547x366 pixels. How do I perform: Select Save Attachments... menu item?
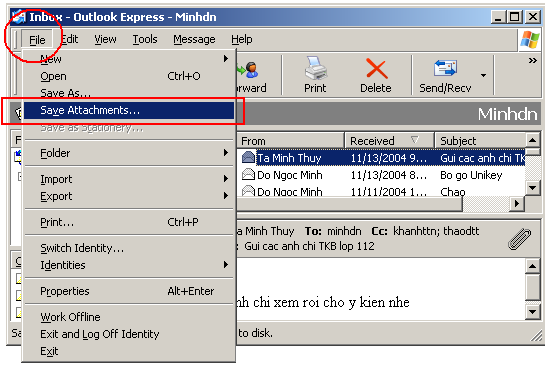129,110
